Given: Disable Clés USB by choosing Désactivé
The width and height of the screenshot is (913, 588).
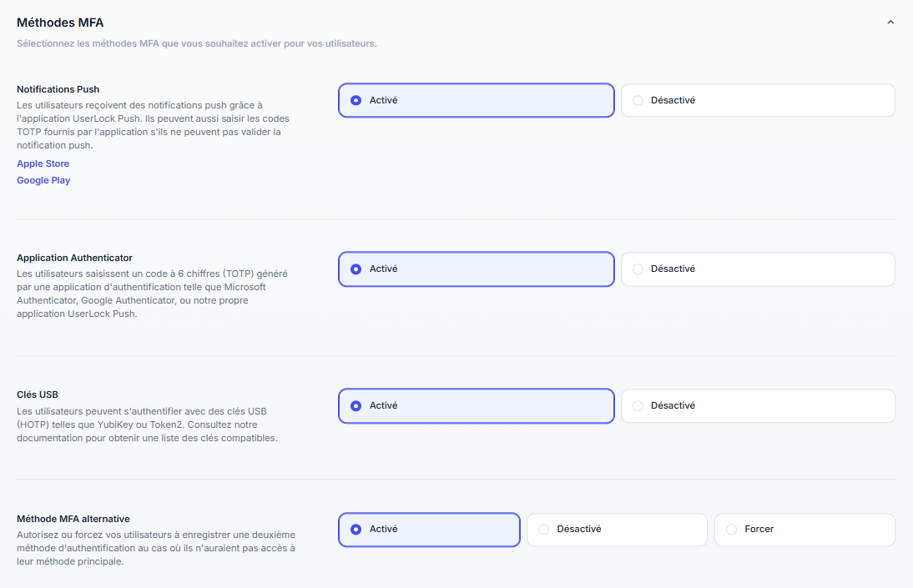Looking at the screenshot, I should [x=758, y=406].
